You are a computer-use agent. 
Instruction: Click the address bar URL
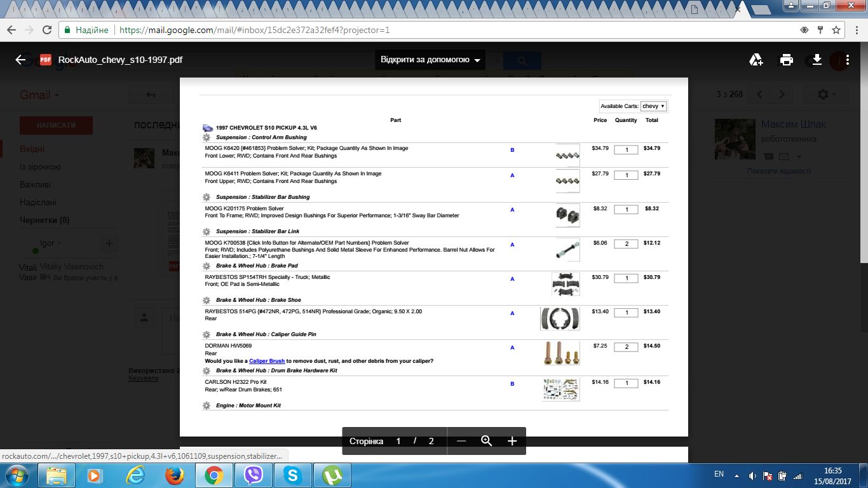point(254,30)
